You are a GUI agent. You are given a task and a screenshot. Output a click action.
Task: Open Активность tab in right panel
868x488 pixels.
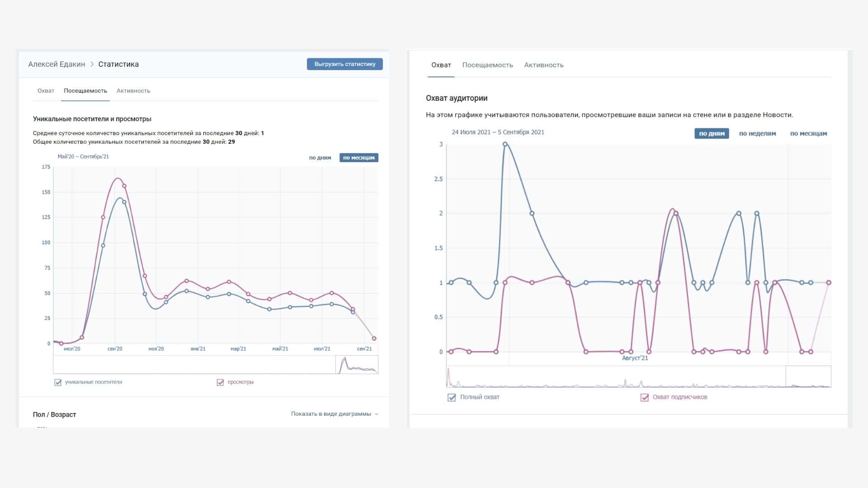coord(544,65)
